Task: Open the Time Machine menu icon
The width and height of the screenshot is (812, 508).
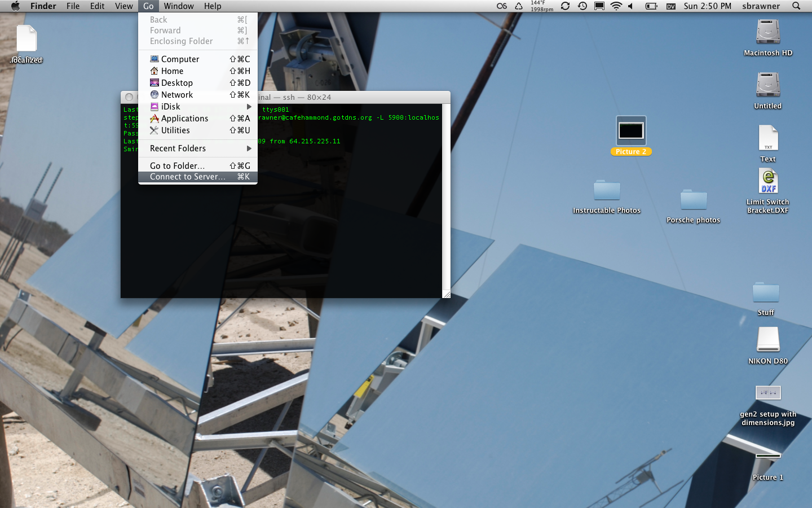Action: (582, 6)
